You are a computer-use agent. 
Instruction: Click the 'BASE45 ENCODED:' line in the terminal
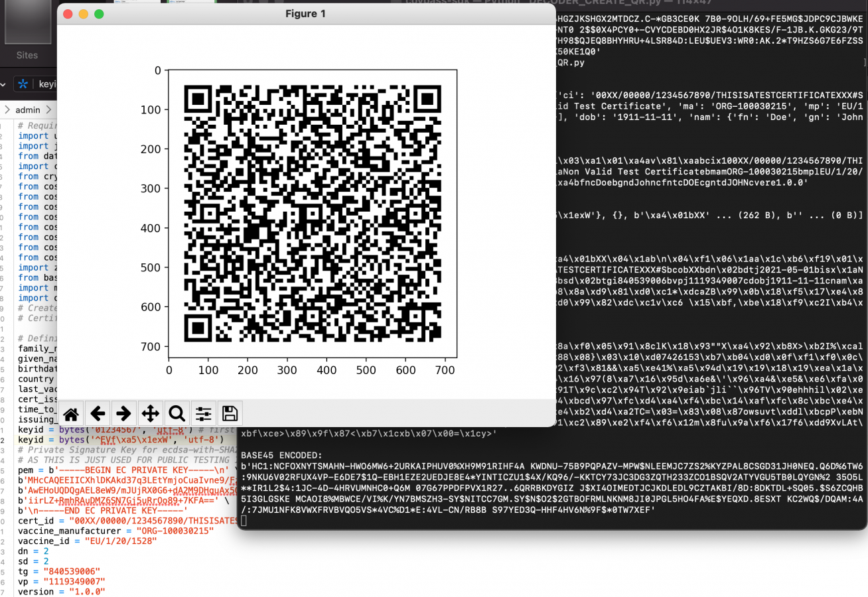point(280,456)
